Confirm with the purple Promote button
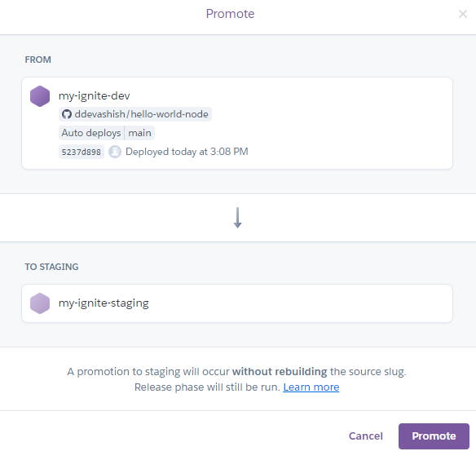This screenshot has height=460, width=476. pos(434,436)
